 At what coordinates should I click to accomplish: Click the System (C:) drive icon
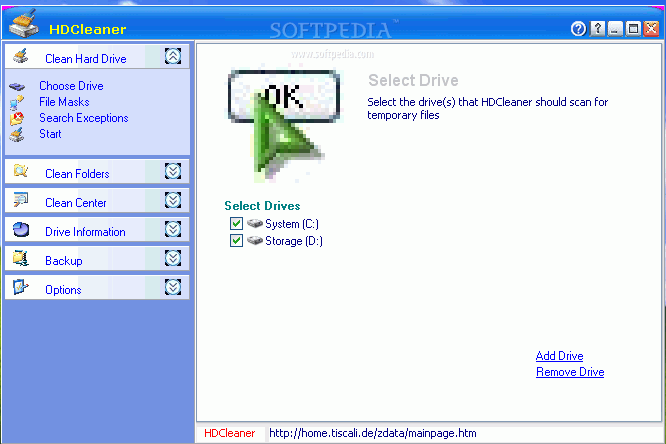pos(255,223)
